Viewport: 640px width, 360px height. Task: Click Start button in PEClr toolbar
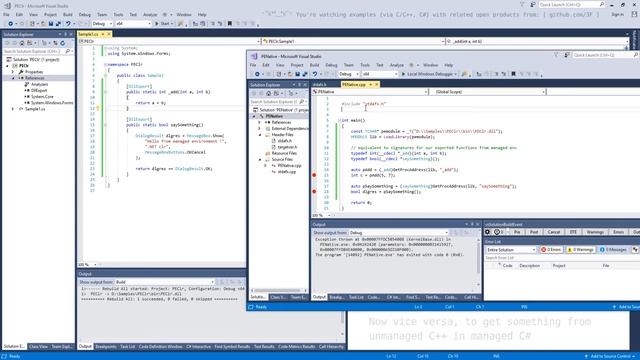pos(164,24)
